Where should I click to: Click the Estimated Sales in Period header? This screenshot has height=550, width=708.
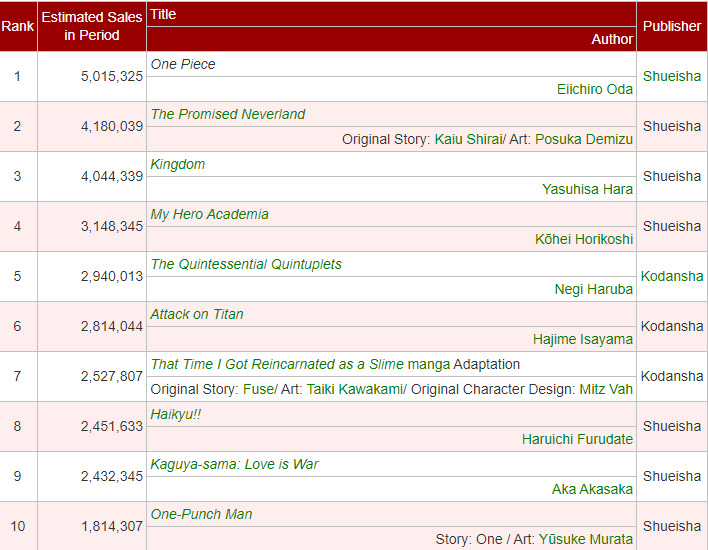click(x=92, y=26)
